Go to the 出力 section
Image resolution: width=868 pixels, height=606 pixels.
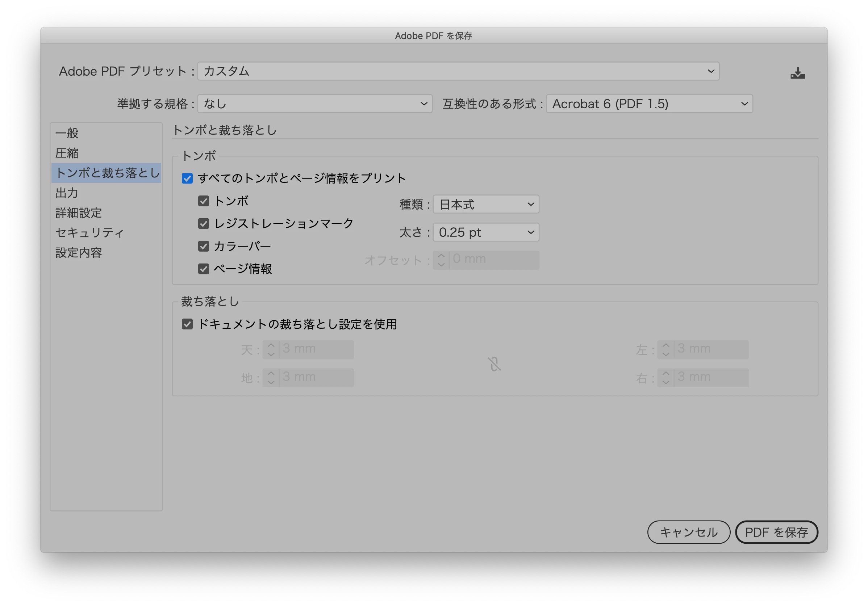67,193
